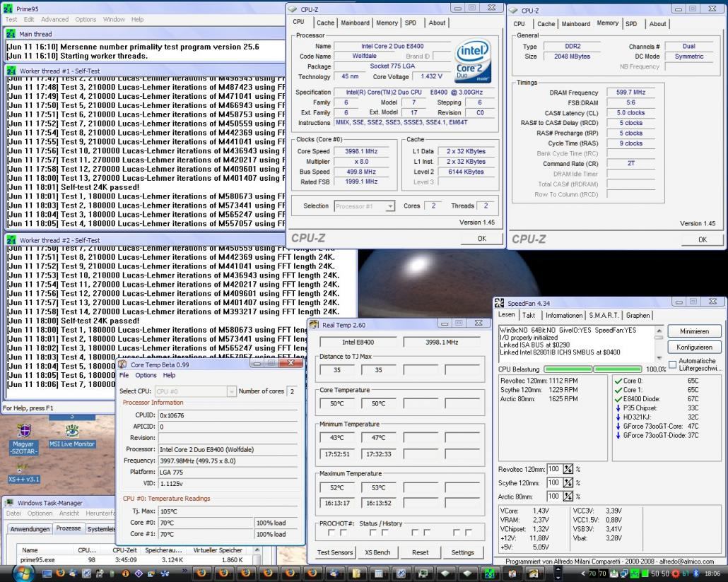
Task: Click the Core 0 checkmark icon in SpeedFan
Action: pyautogui.click(x=618, y=381)
